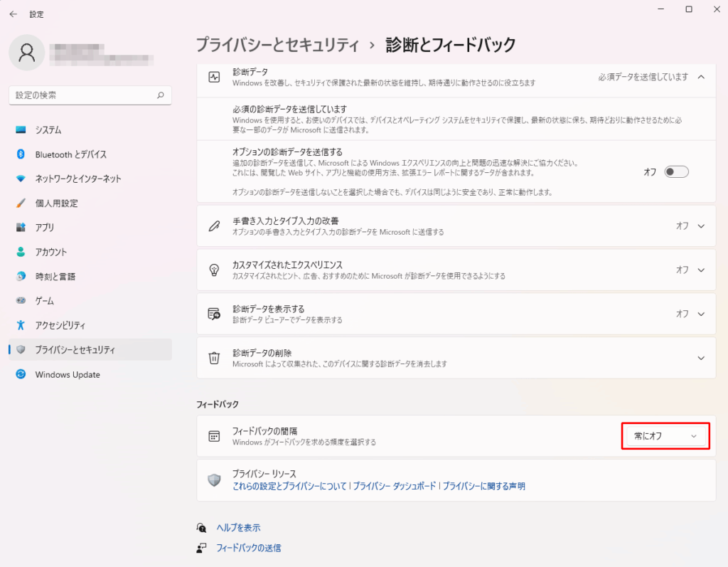
Task: Click the 設定の検索 search field
Action: pos(90,95)
